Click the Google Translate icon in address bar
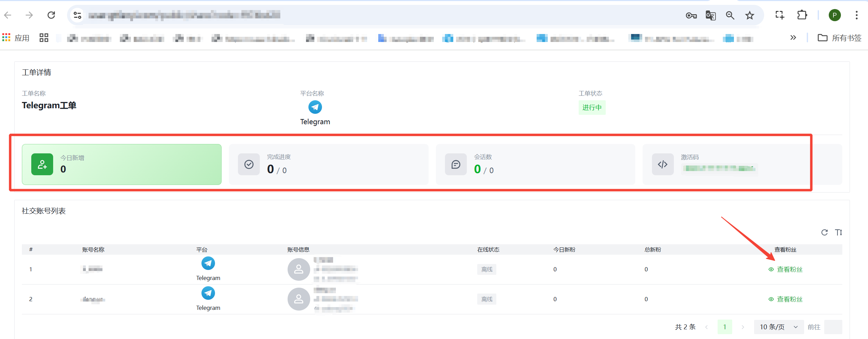Viewport: 868px width, 339px height. [710, 15]
